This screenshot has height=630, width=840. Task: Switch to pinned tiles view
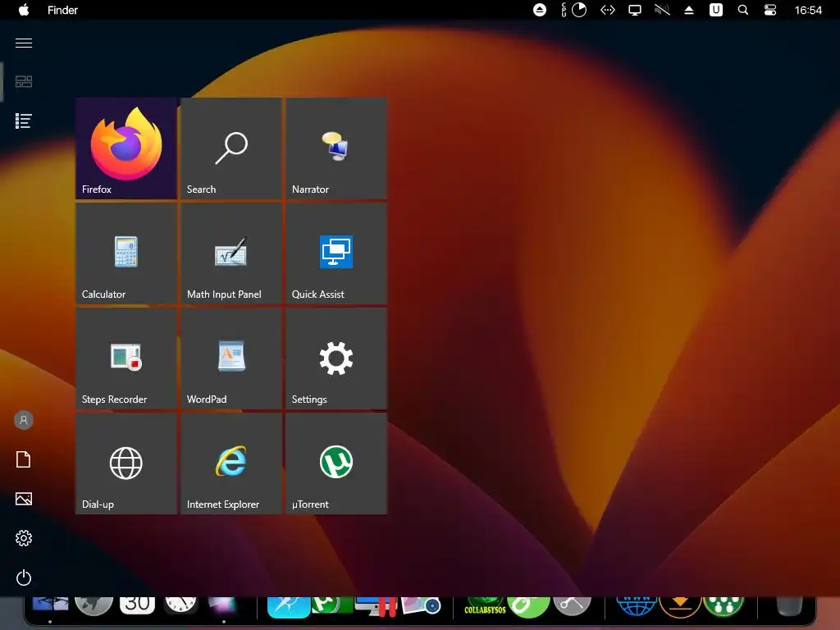(x=24, y=81)
